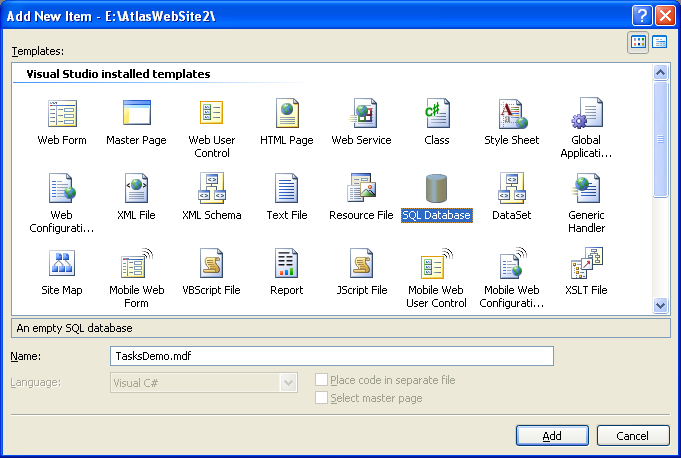
Task: Pick the Style Sheet template icon
Action: [x=512, y=114]
